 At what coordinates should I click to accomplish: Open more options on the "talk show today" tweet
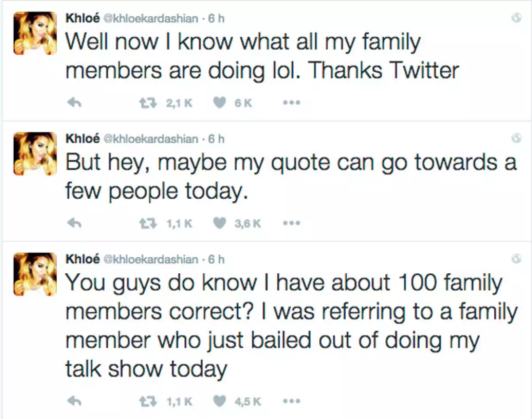click(x=291, y=402)
